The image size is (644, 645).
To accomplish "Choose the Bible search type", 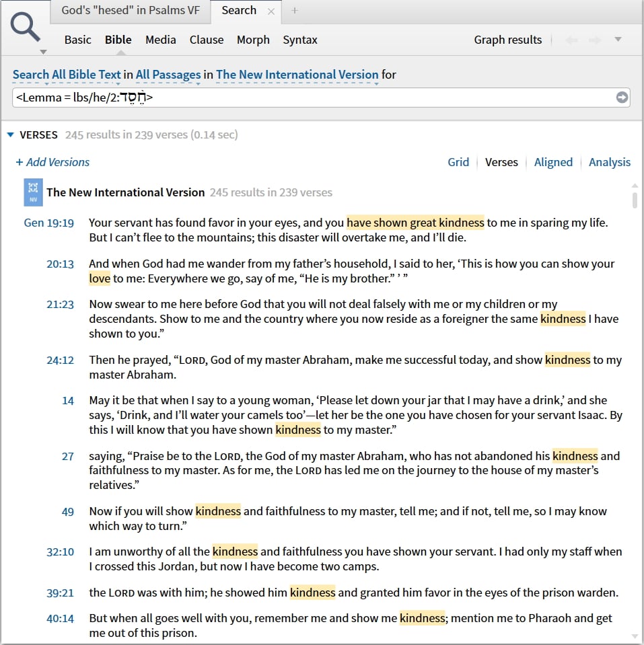I will click(118, 40).
